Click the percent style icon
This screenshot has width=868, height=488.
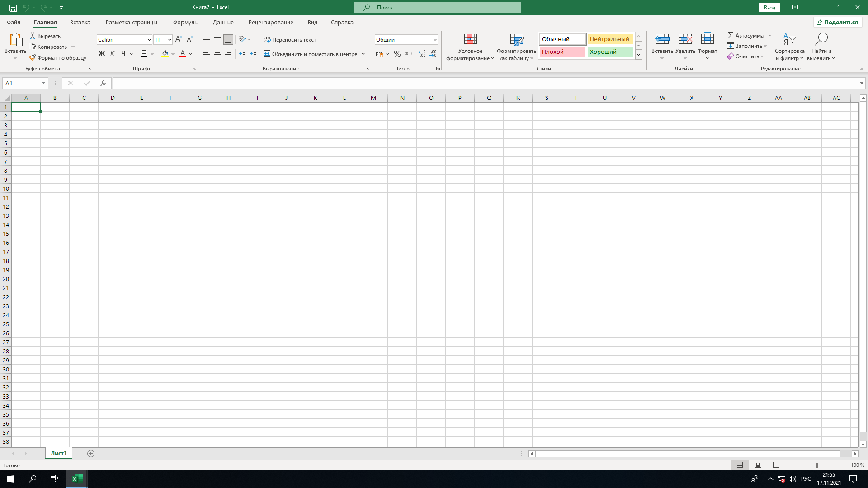397,54
